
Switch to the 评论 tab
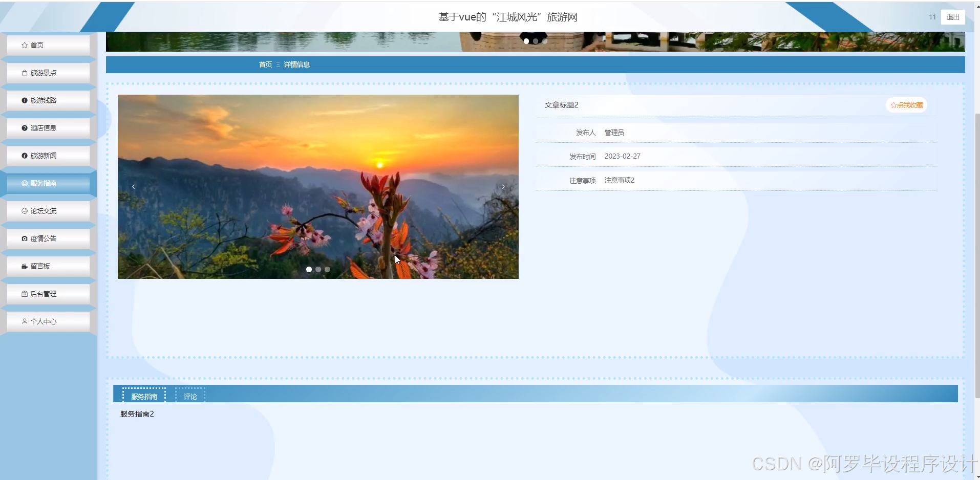click(x=190, y=396)
